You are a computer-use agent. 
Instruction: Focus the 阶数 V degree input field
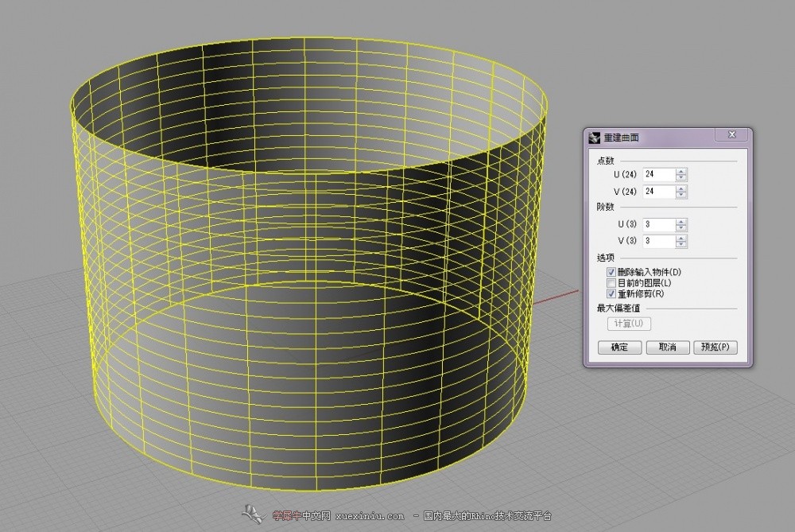659,241
